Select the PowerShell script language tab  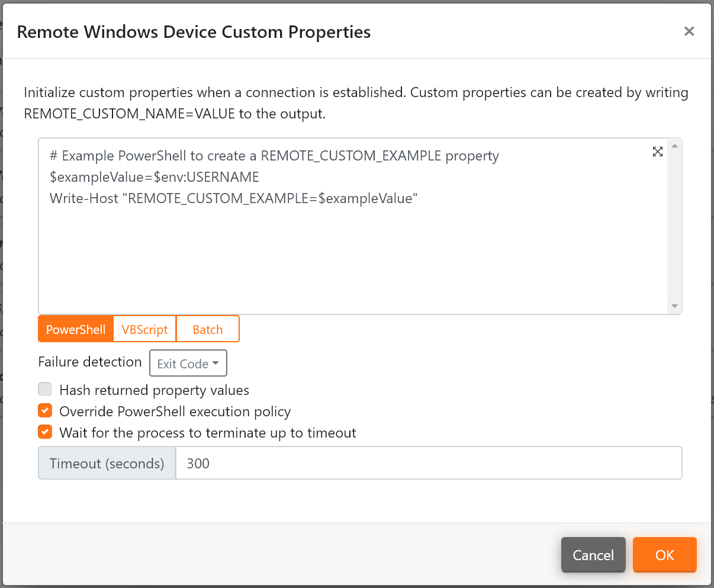click(x=75, y=329)
